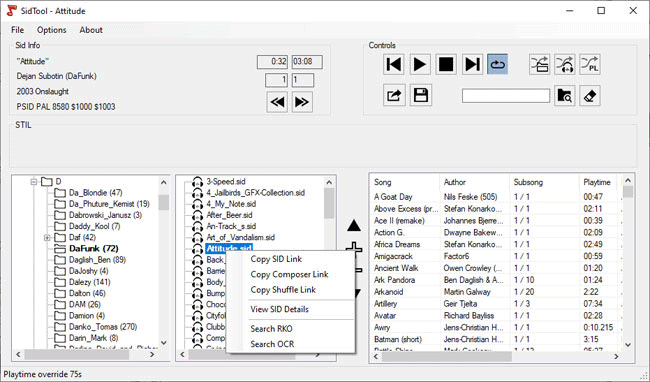This screenshot has width=650, height=382.
Task: Toggle shuffle with headphones icon
Action: point(564,65)
